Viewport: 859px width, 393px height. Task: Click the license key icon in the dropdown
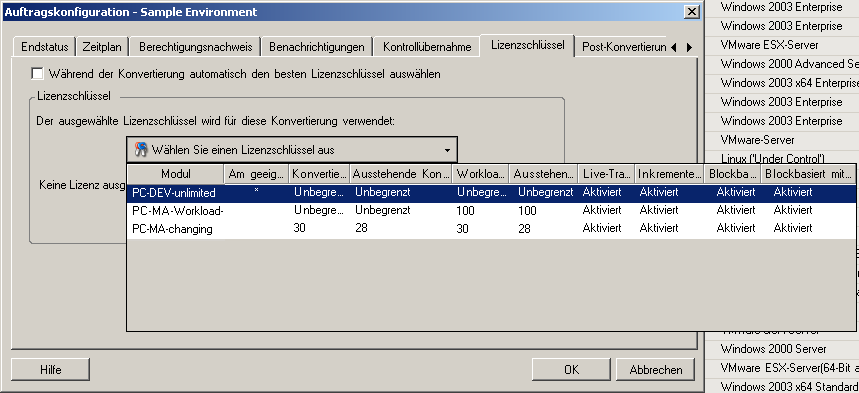pyautogui.click(x=141, y=150)
